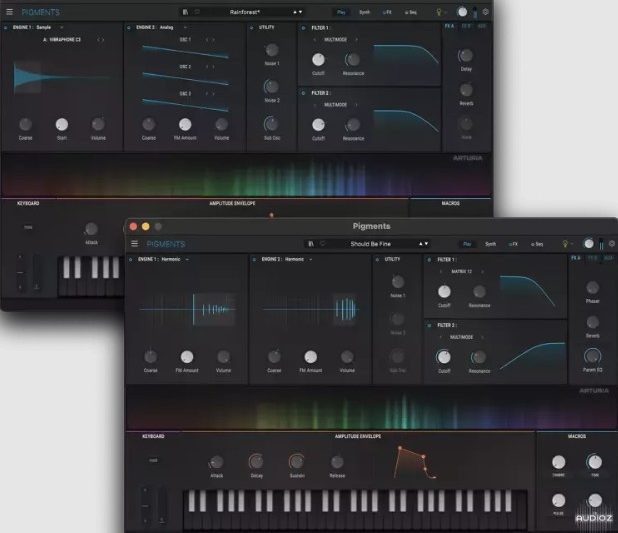
Task: Click the mod wheel in the front window's keyboard section
Action: tap(162, 506)
